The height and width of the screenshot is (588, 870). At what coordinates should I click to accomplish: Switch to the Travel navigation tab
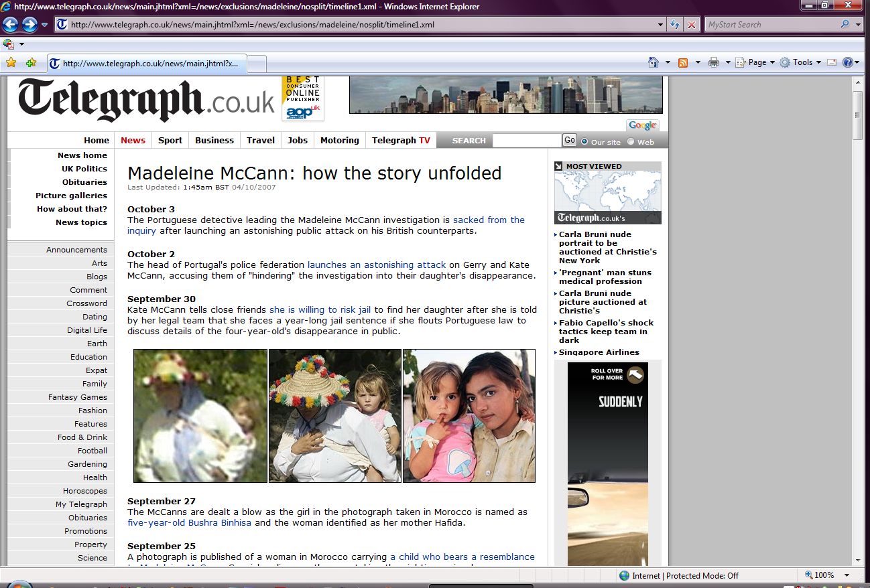coord(261,140)
